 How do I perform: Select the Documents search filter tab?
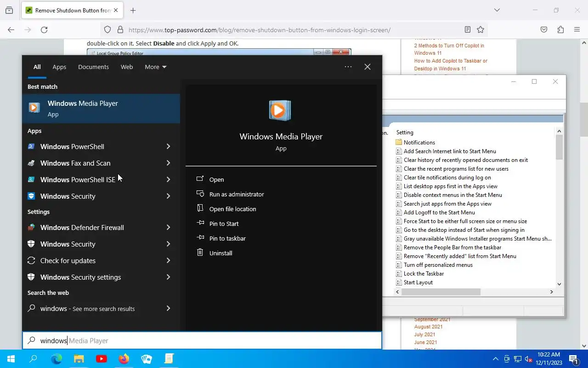pyautogui.click(x=93, y=67)
